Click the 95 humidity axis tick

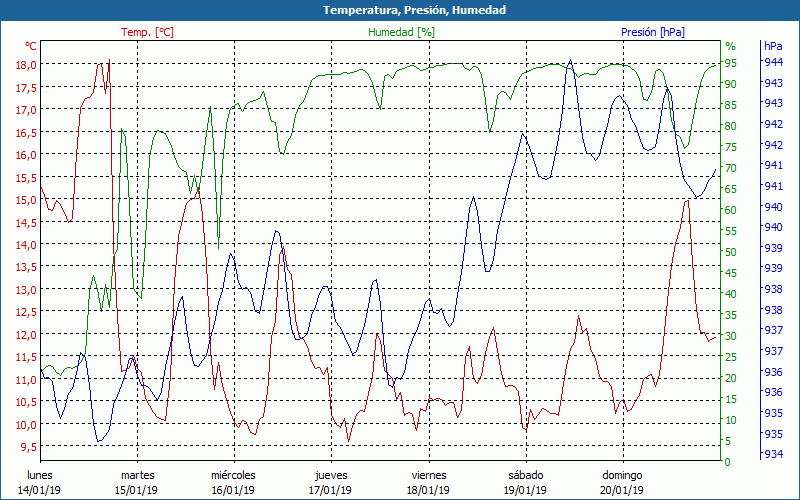pos(731,64)
